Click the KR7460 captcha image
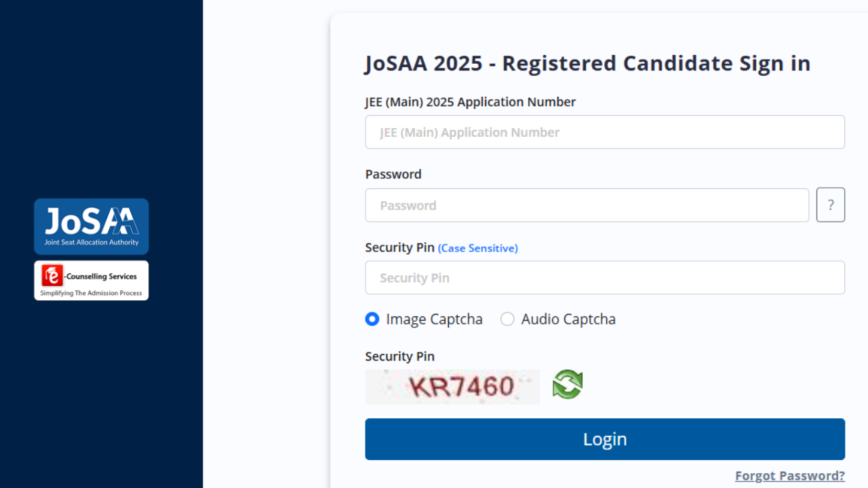Viewport: 868px width, 488px height. 452,387
